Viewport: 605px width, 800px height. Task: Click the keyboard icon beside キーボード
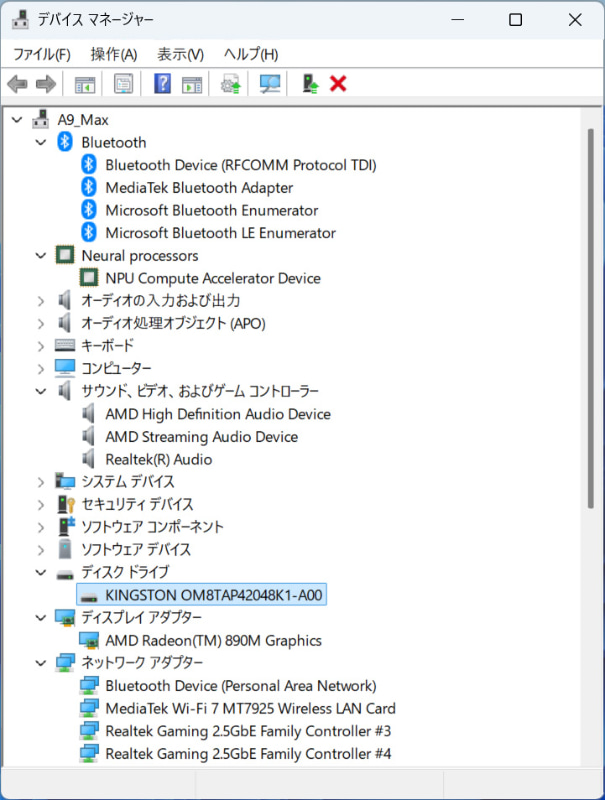point(65,345)
